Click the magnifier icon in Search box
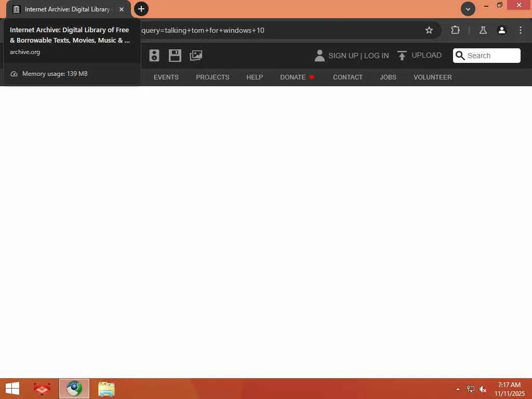This screenshot has height=399, width=532. 460,56
